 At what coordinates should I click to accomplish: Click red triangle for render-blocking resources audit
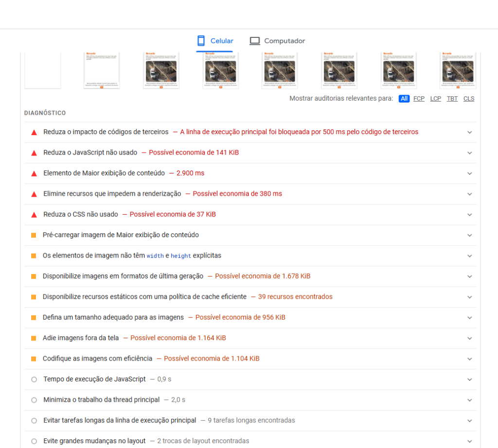tap(34, 194)
